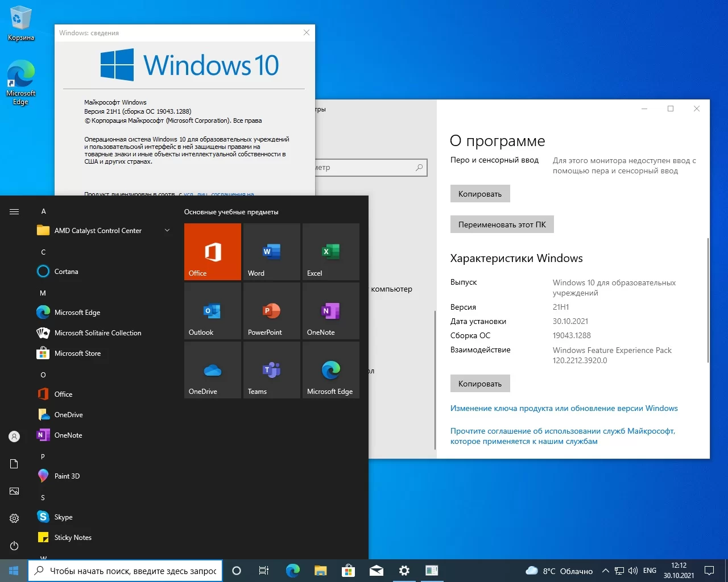Open the Office tile in Start menu
The image size is (728, 582).
click(213, 252)
